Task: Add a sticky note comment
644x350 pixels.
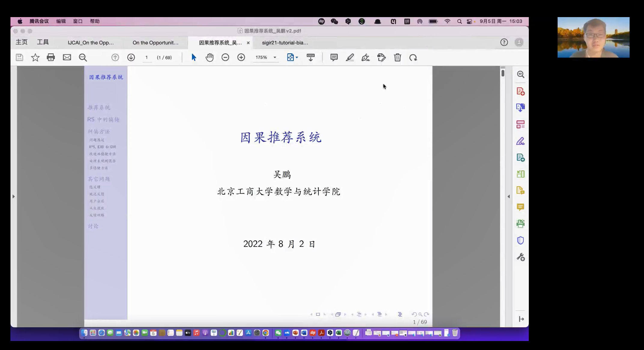Action: tap(334, 57)
